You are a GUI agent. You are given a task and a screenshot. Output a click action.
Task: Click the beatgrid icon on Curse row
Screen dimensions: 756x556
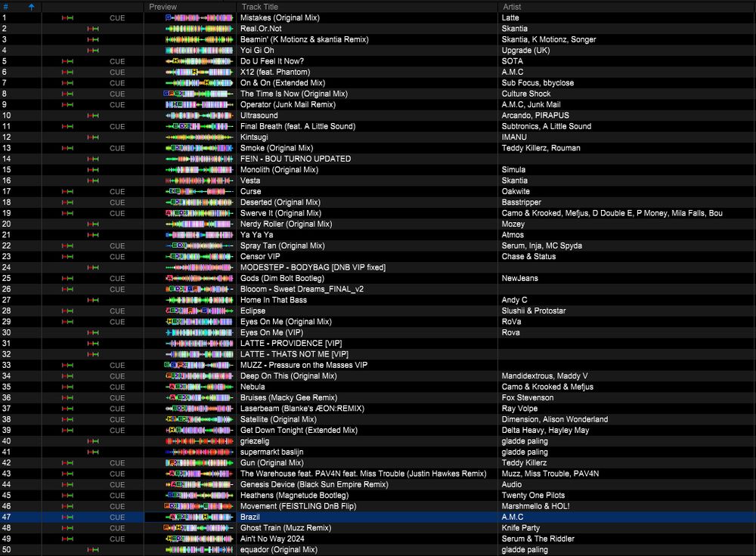pyautogui.click(x=67, y=192)
